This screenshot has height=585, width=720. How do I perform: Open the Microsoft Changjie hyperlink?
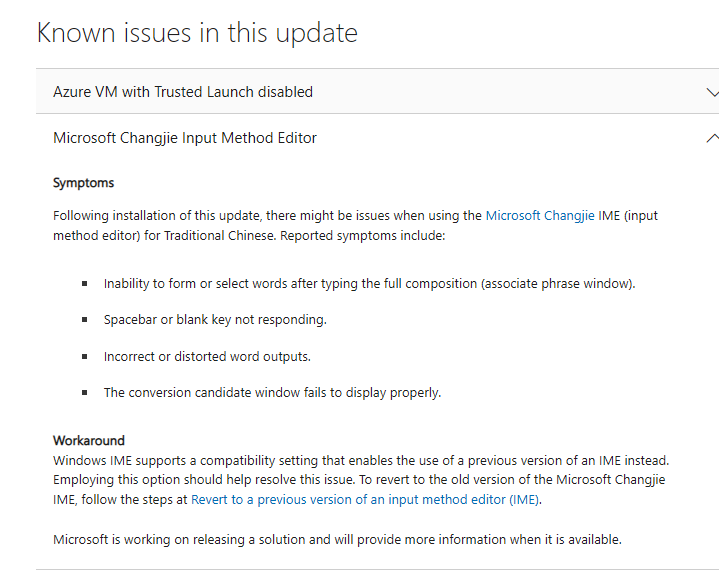540,215
